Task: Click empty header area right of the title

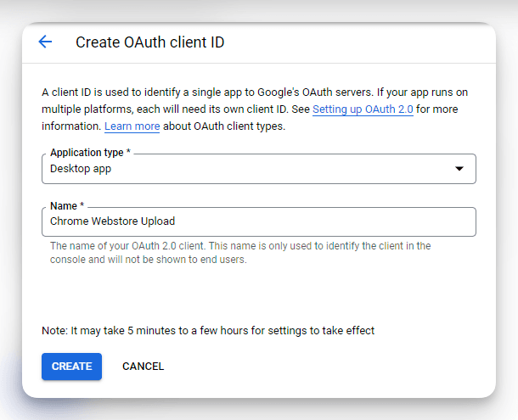Action: pos(365,42)
